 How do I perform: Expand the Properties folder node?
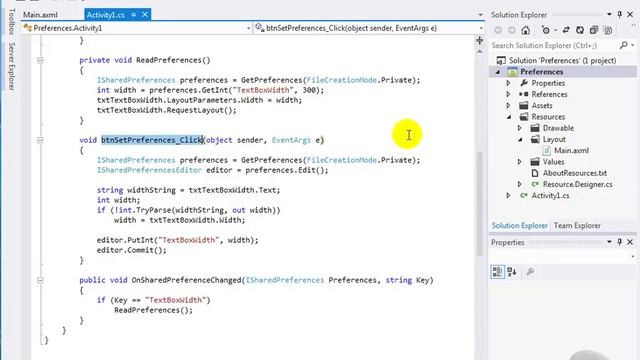tap(509, 83)
